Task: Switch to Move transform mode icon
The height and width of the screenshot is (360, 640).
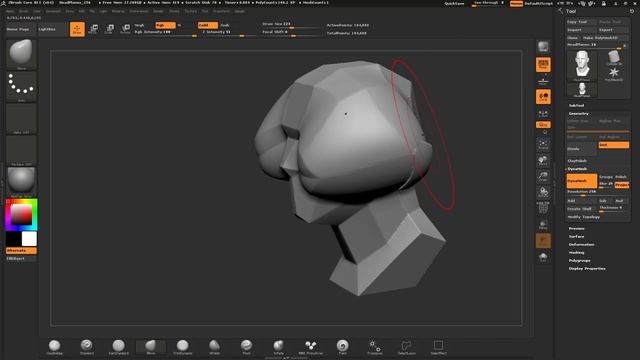Action: click(x=93, y=29)
